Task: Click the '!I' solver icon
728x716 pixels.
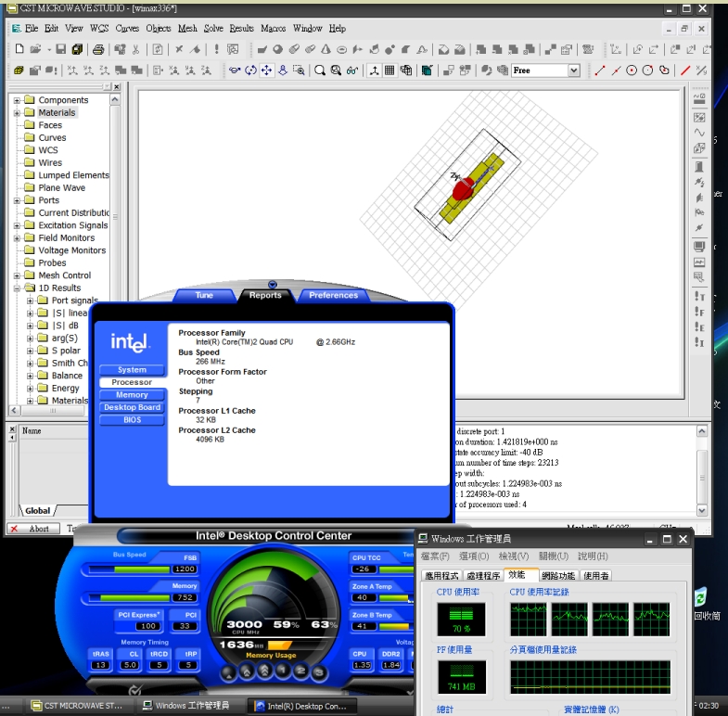Action: (x=699, y=342)
